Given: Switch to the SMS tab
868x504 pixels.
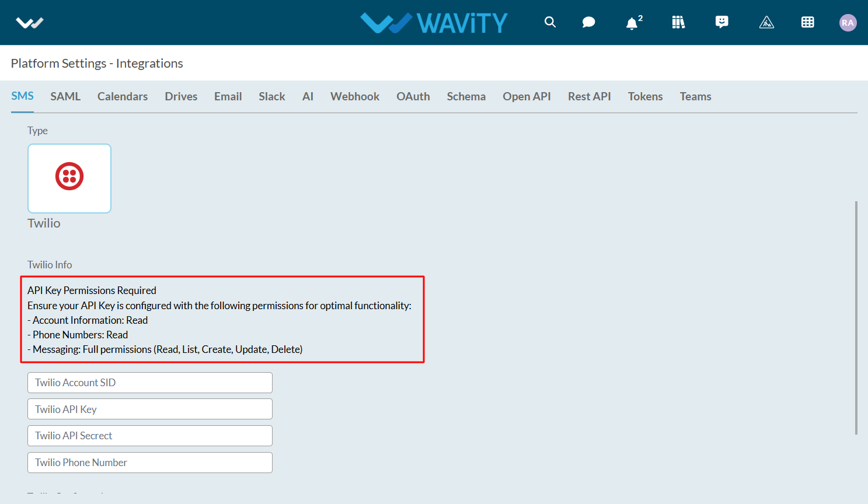Looking at the screenshot, I should (x=22, y=96).
